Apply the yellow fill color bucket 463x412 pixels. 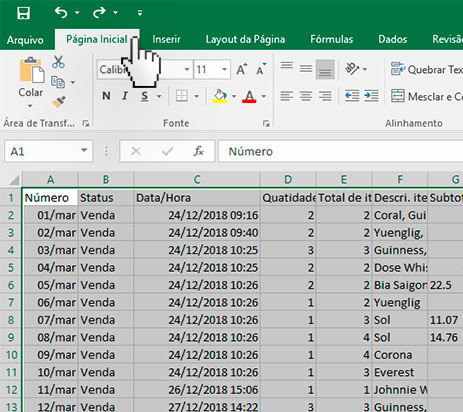point(220,96)
